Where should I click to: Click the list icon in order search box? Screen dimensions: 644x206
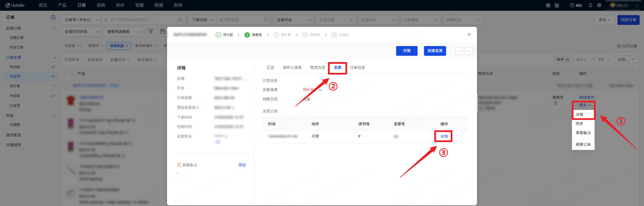[x=106, y=20]
